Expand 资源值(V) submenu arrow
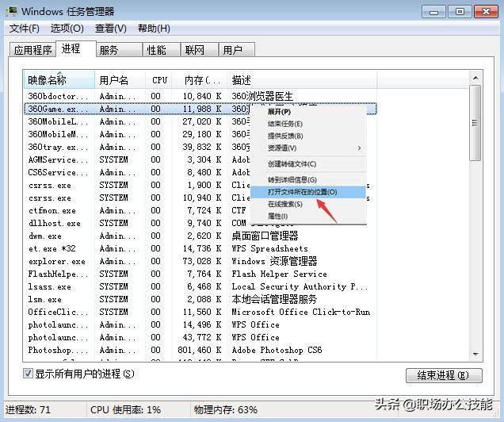This screenshot has height=422, width=504. [x=359, y=148]
